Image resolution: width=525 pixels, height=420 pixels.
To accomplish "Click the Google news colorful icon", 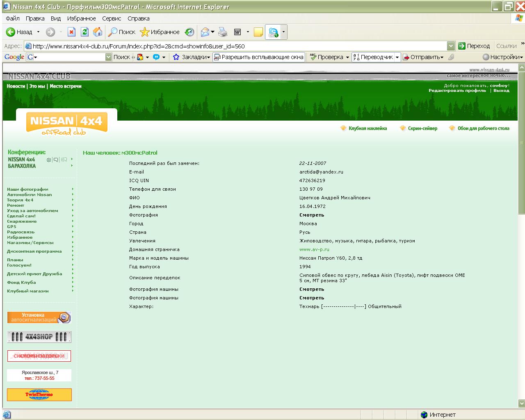I will click(140, 57).
